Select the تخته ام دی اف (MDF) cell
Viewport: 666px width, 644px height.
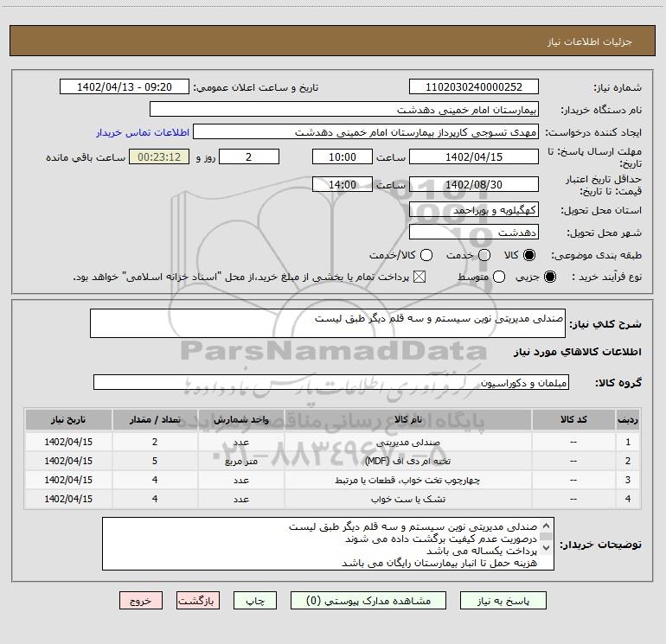point(407,461)
